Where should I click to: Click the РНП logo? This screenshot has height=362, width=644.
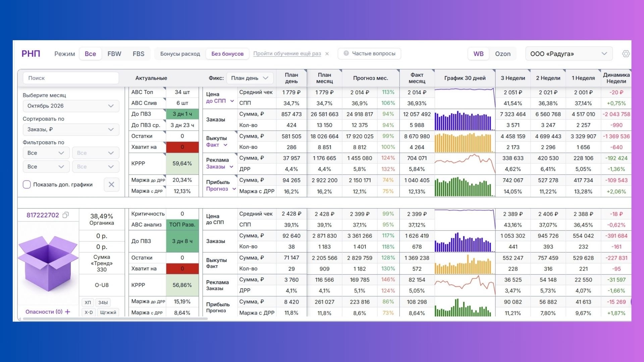(31, 54)
